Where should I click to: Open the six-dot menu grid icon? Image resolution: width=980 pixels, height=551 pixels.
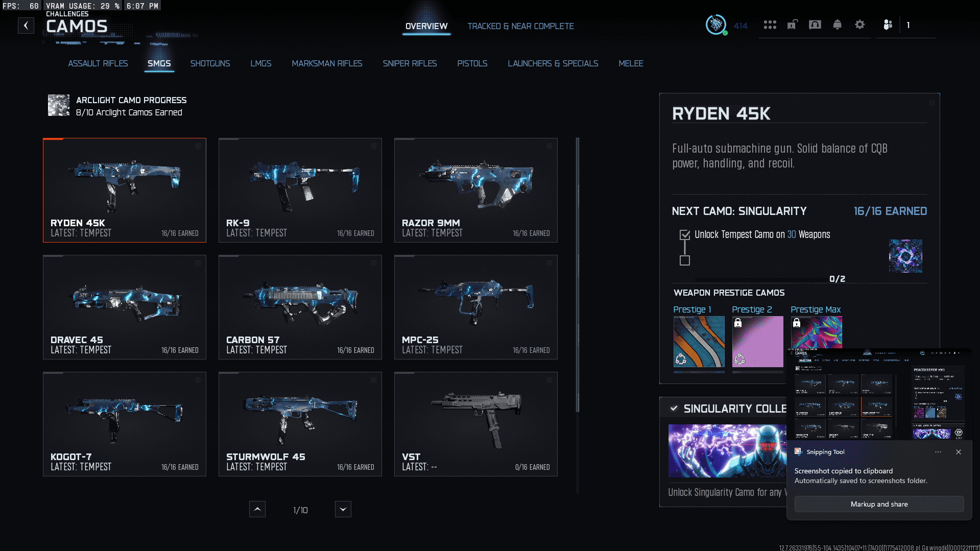(770, 25)
